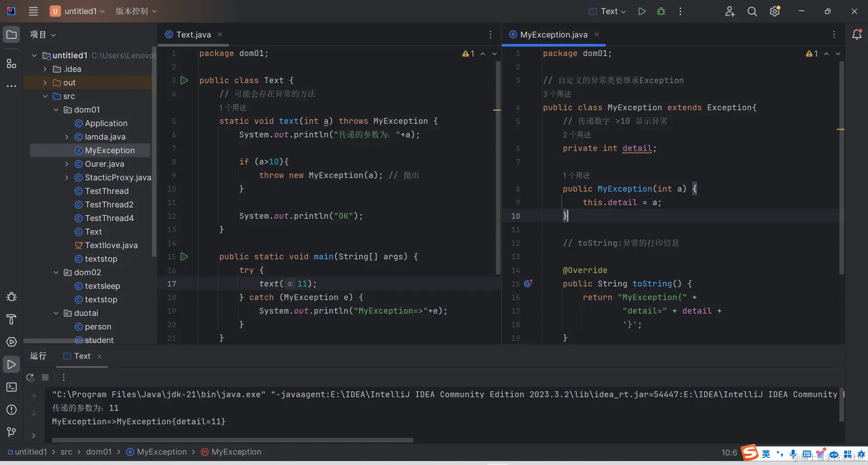Screen dimensions: 868x465
Task: Open MyException.java tab options menu
Action: (834, 35)
